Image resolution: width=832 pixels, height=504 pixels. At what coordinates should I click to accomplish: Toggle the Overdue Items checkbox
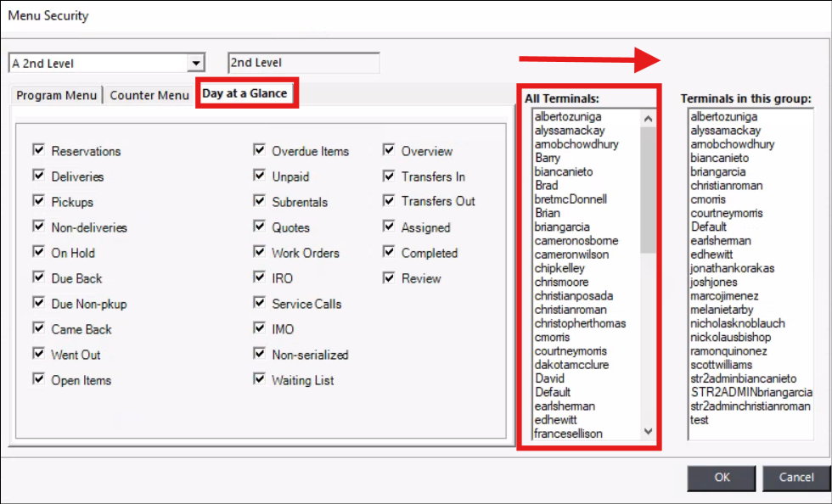[x=259, y=150]
